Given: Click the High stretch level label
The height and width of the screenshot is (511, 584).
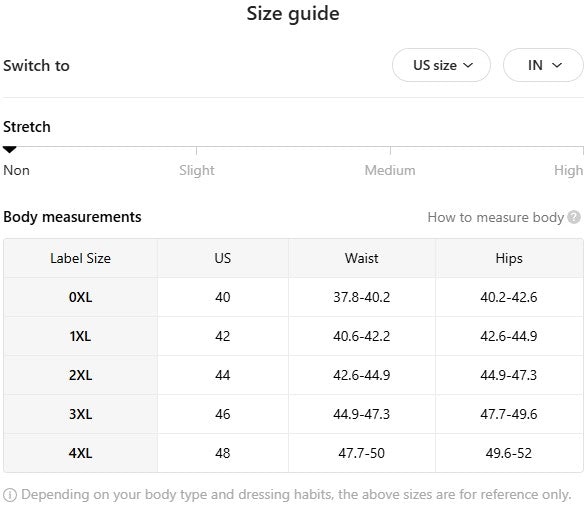Looking at the screenshot, I should coord(568,171).
